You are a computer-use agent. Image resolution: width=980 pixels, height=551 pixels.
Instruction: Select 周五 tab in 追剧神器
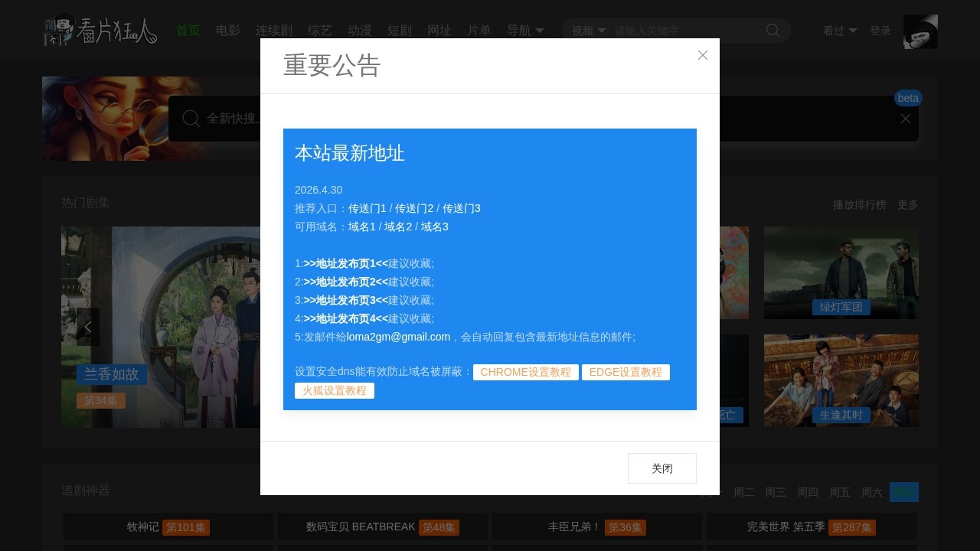click(840, 492)
